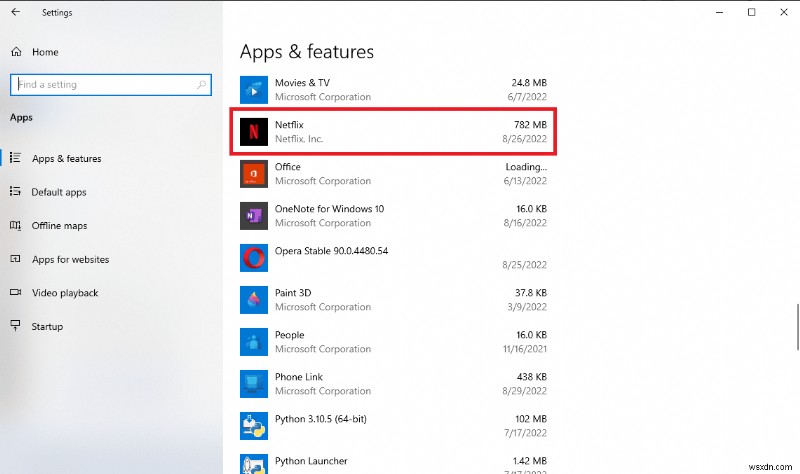Click the Paint 3D app icon
The width and height of the screenshot is (800, 474).
(x=254, y=299)
